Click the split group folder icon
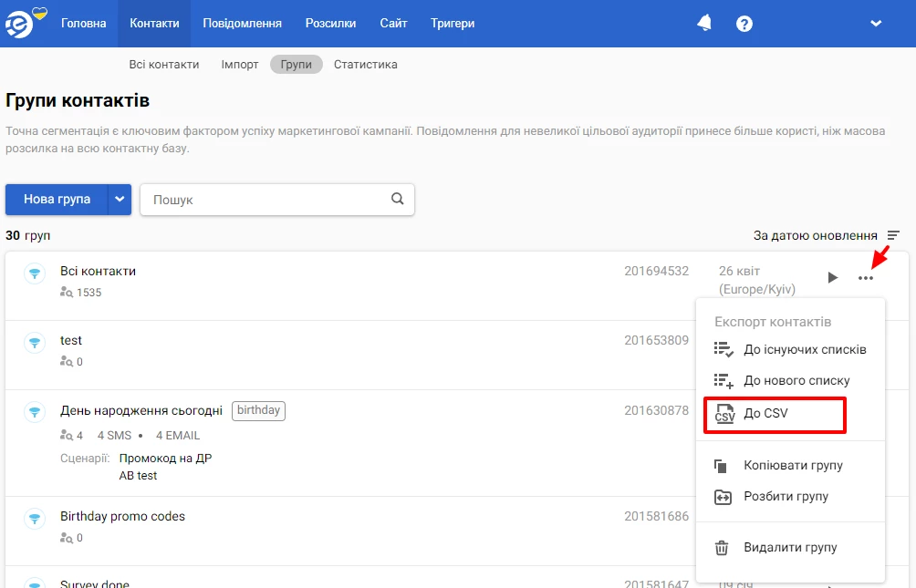This screenshot has width=916, height=588. [x=723, y=497]
